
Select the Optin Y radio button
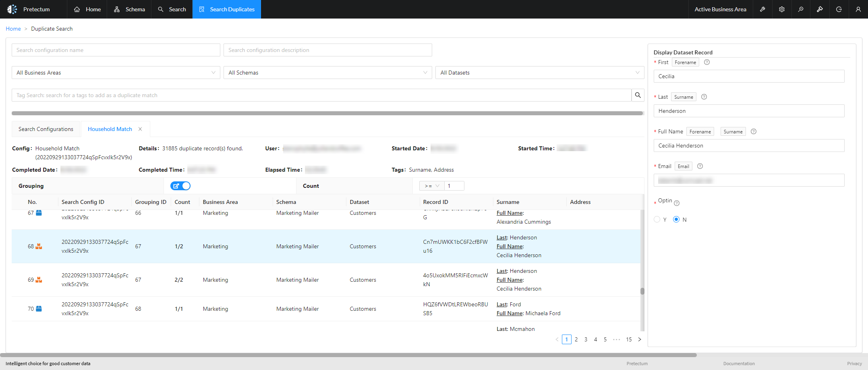[657, 220]
